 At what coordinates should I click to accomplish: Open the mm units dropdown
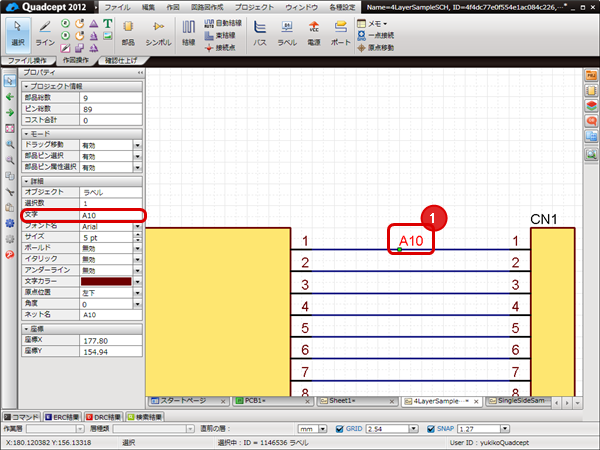pos(323,429)
